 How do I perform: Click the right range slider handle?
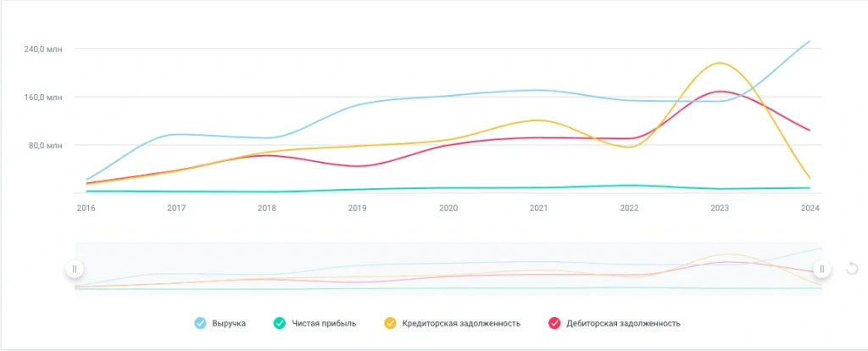(821, 269)
